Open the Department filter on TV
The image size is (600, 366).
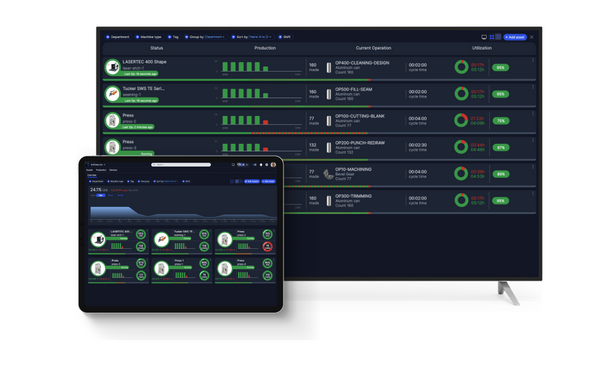[x=118, y=37]
